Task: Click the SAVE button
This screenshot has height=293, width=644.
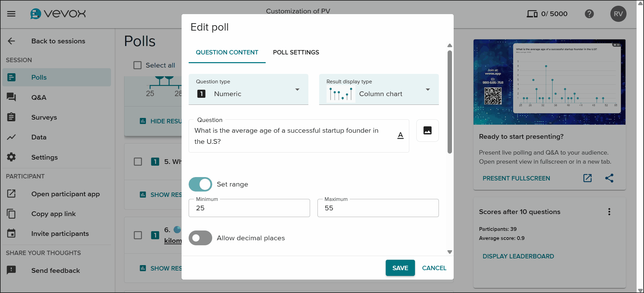Action: coord(400,268)
